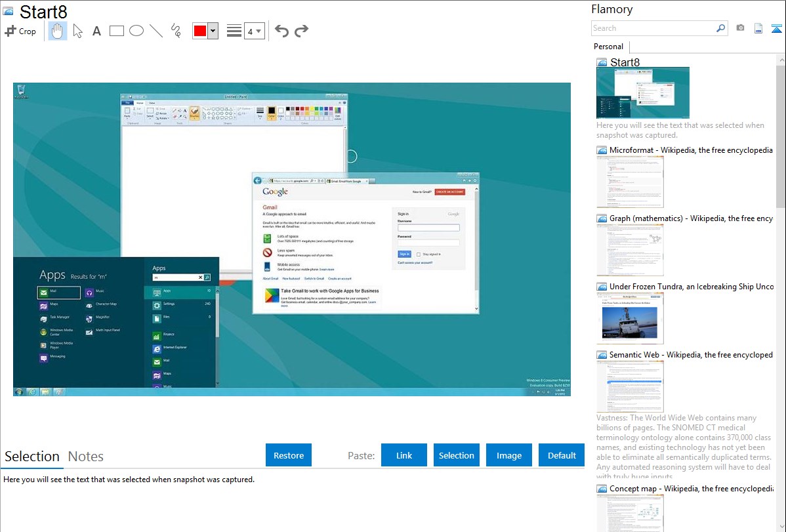Redo the last undone action
Screen dimensions: 786x532
coord(301,31)
